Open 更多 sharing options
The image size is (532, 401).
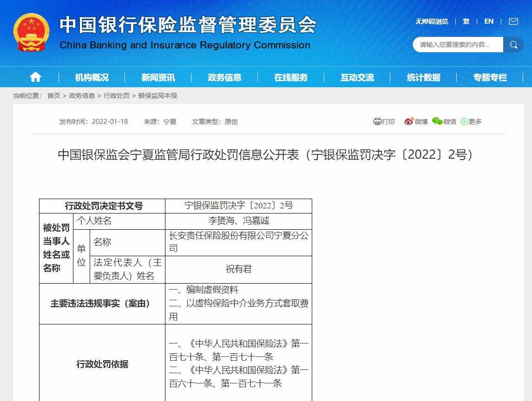[471, 121]
